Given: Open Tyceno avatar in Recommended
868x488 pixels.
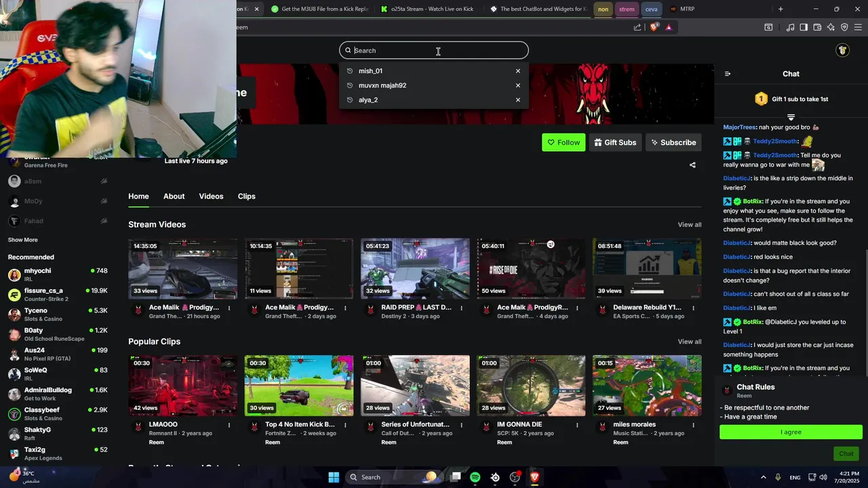Looking at the screenshot, I should point(14,314).
